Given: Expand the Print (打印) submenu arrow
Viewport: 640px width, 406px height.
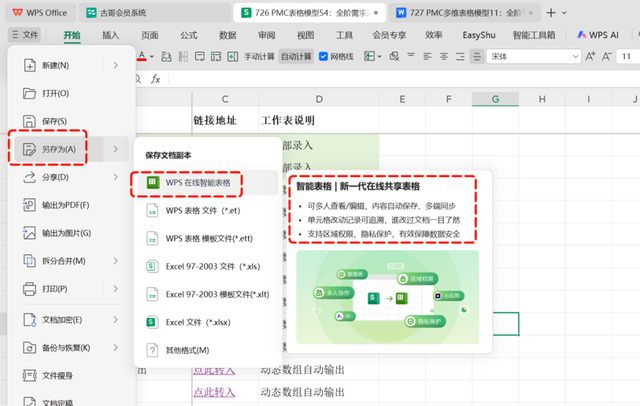Looking at the screenshot, I should (116, 289).
